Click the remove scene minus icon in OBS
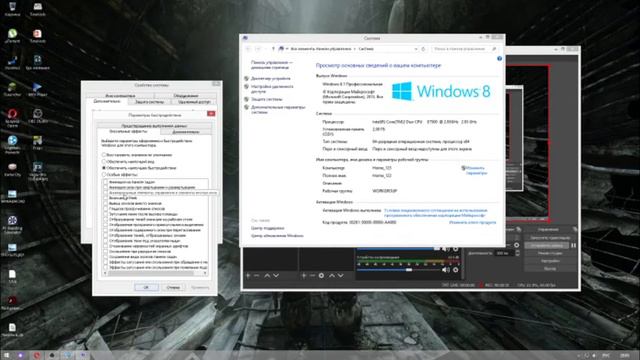This screenshot has height=360, width=640. [257, 276]
